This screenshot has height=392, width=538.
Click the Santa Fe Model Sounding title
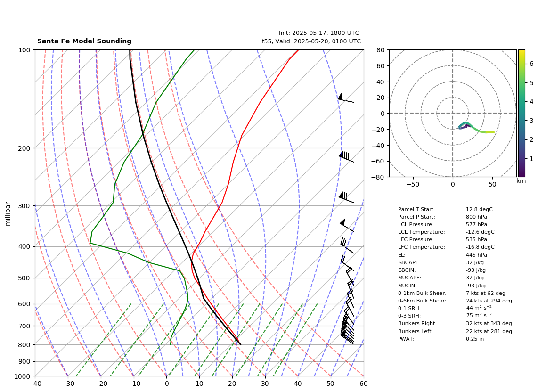coord(84,41)
